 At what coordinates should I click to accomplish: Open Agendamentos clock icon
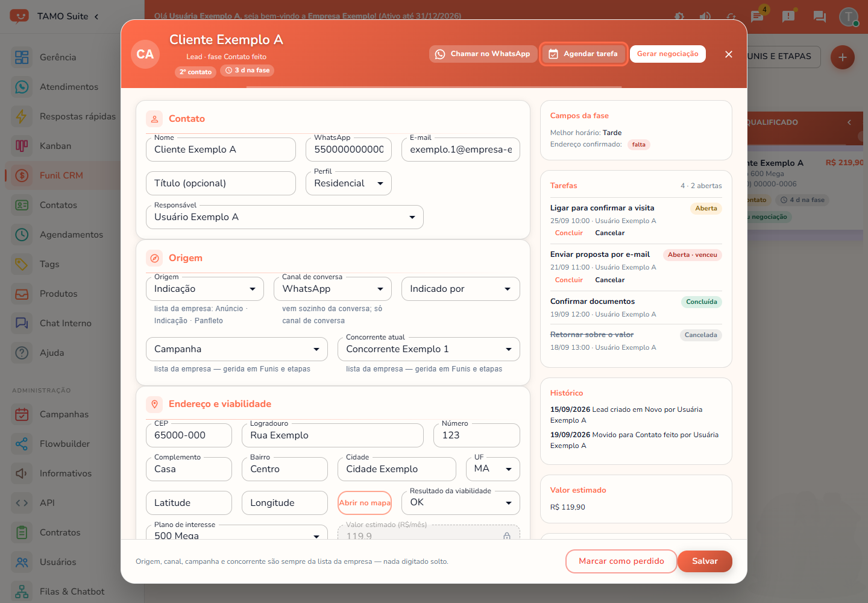pyautogui.click(x=22, y=235)
